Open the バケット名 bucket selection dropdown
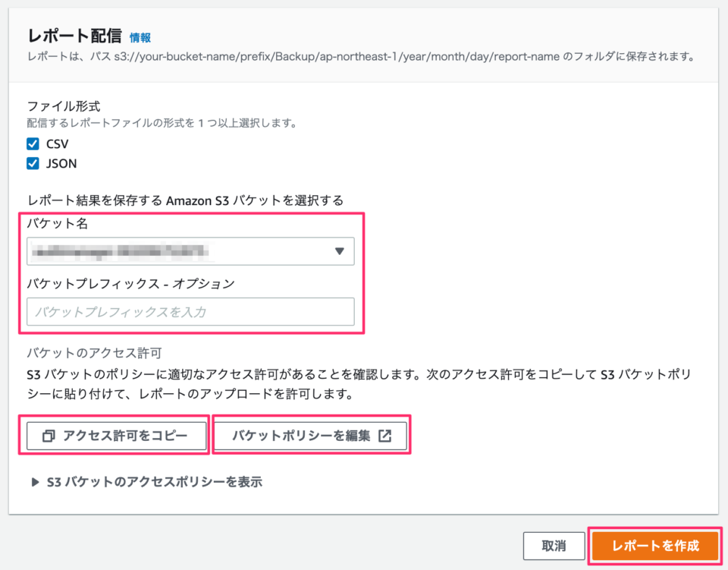This screenshot has width=728, height=570. click(190, 251)
